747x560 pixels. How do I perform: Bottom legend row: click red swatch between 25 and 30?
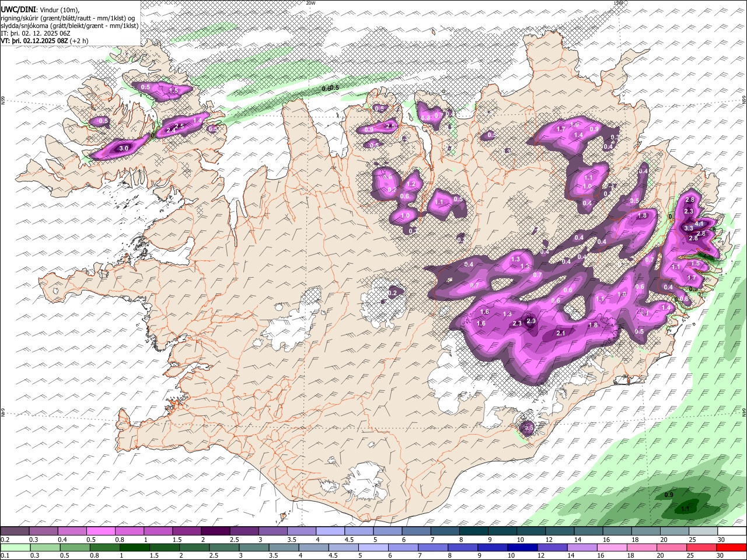(x=702, y=547)
